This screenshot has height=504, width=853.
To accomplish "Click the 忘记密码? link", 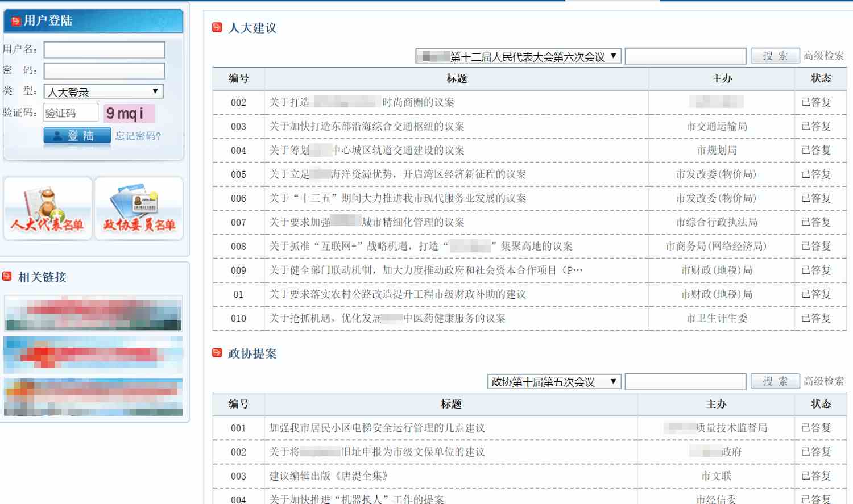I will tap(138, 136).
